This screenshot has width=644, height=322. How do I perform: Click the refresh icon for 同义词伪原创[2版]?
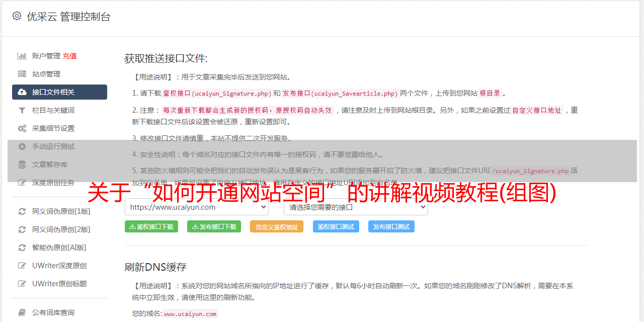pyautogui.click(x=22, y=229)
